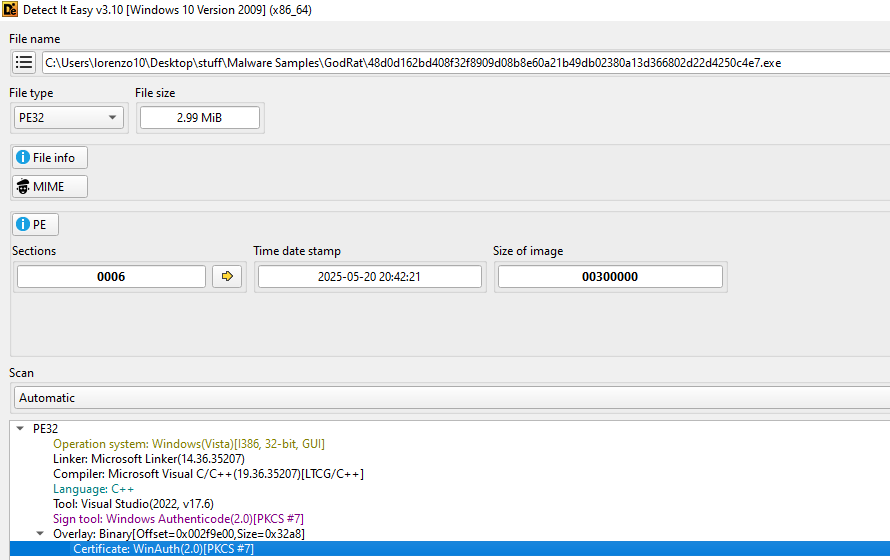Click the 'Size of image' label

pyautogui.click(x=528, y=251)
